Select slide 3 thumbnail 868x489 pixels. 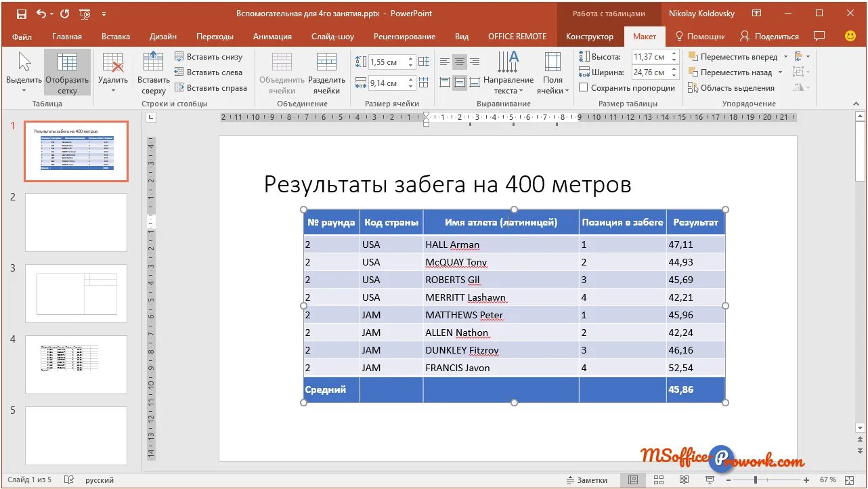pos(76,293)
